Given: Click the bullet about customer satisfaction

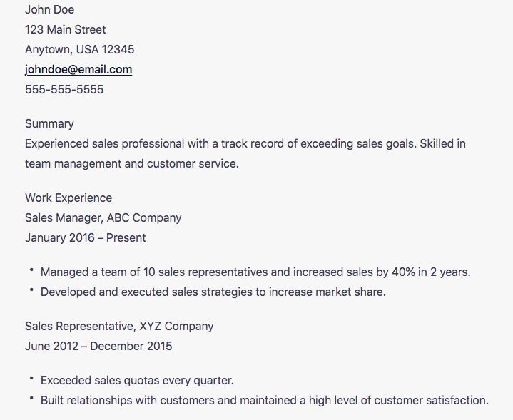Looking at the screenshot, I should [264, 400].
